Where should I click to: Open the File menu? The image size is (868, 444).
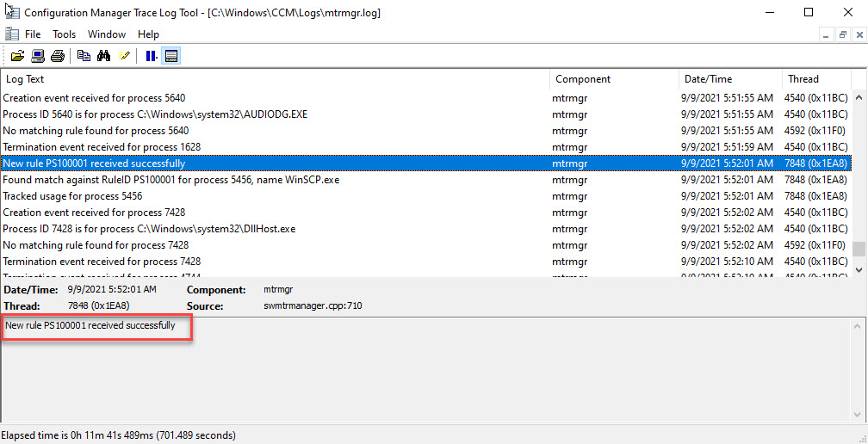(33, 34)
